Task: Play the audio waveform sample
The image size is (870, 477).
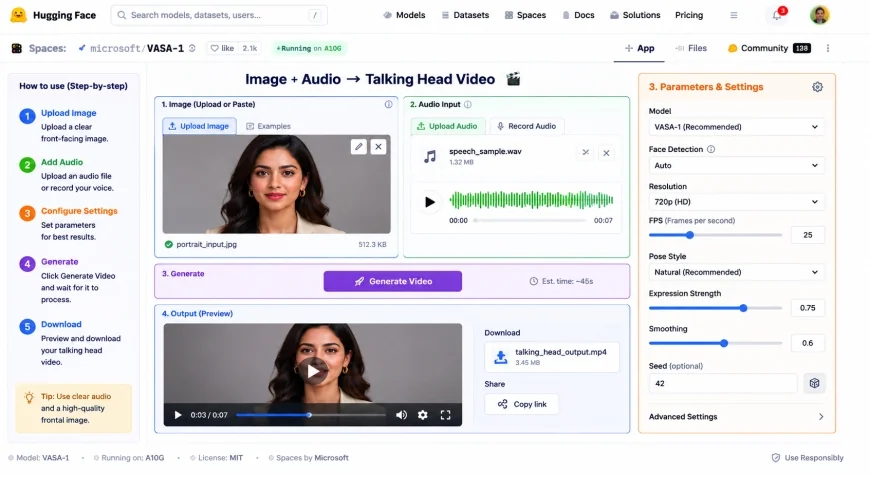Action: [429, 202]
